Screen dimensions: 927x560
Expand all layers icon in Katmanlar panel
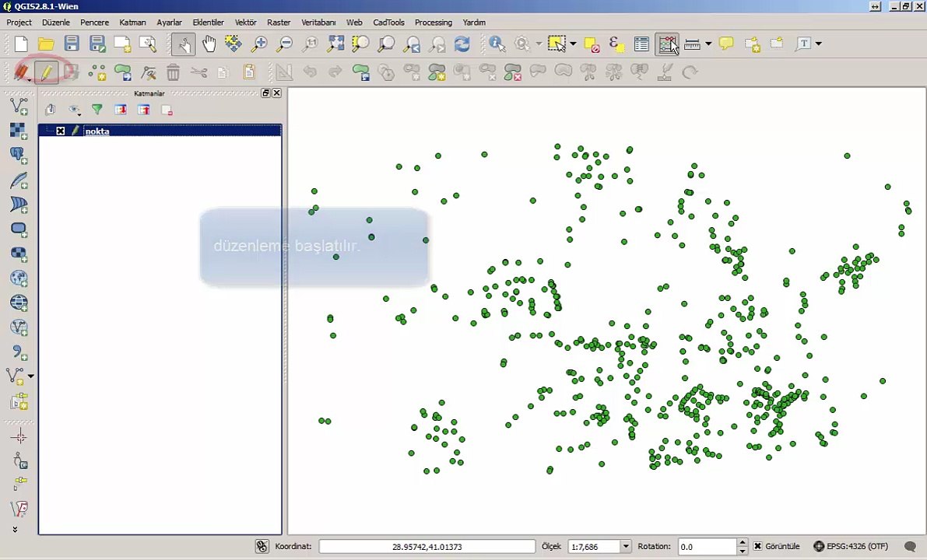(121, 110)
